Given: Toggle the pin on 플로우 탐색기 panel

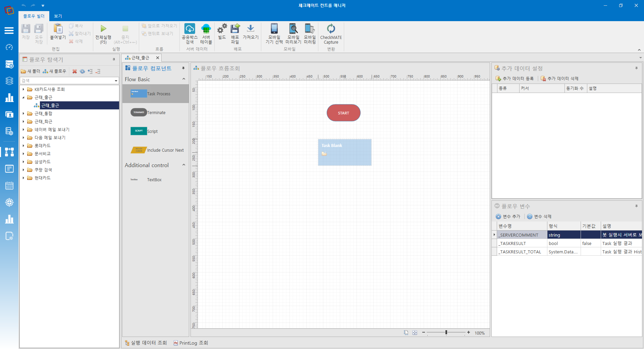Looking at the screenshot, I should pyautogui.click(x=114, y=59).
